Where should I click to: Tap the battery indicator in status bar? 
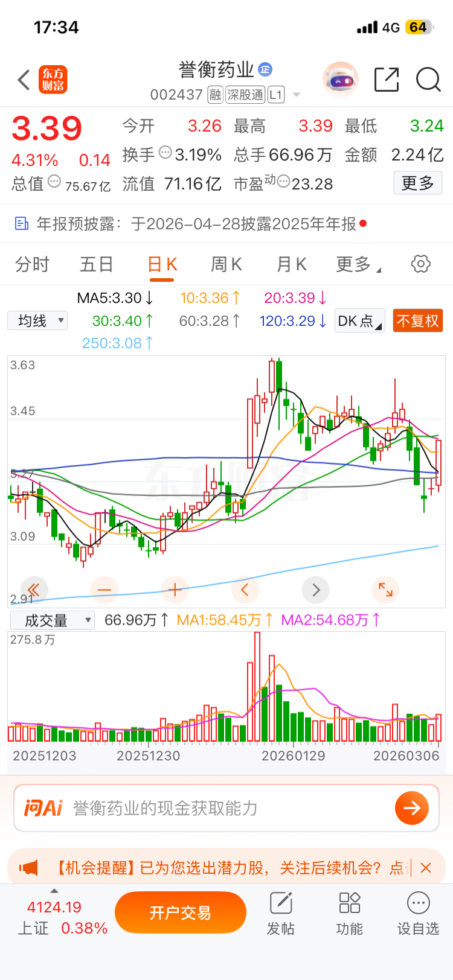pyautogui.click(x=419, y=27)
